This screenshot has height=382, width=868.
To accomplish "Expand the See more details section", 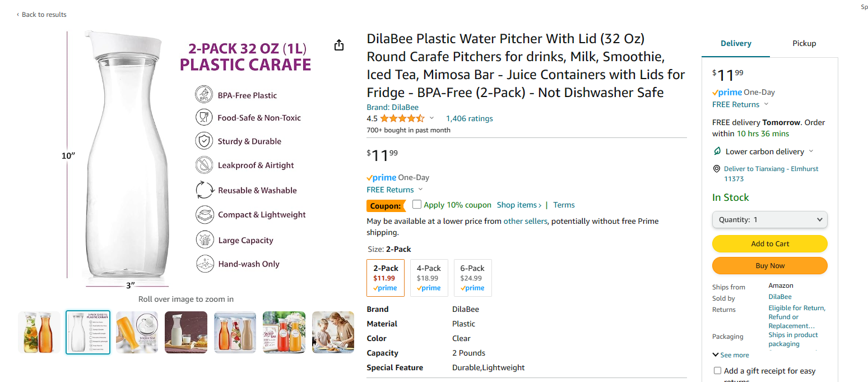I will tap(731, 355).
